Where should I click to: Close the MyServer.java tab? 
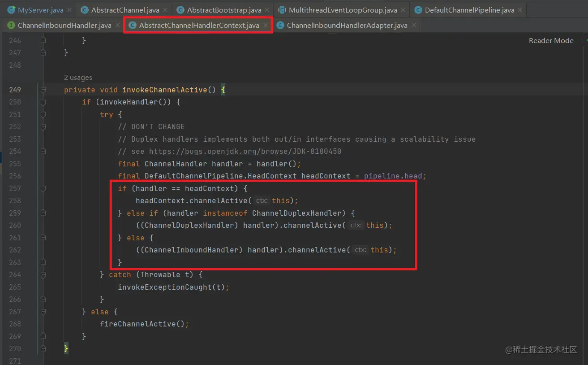pos(69,10)
